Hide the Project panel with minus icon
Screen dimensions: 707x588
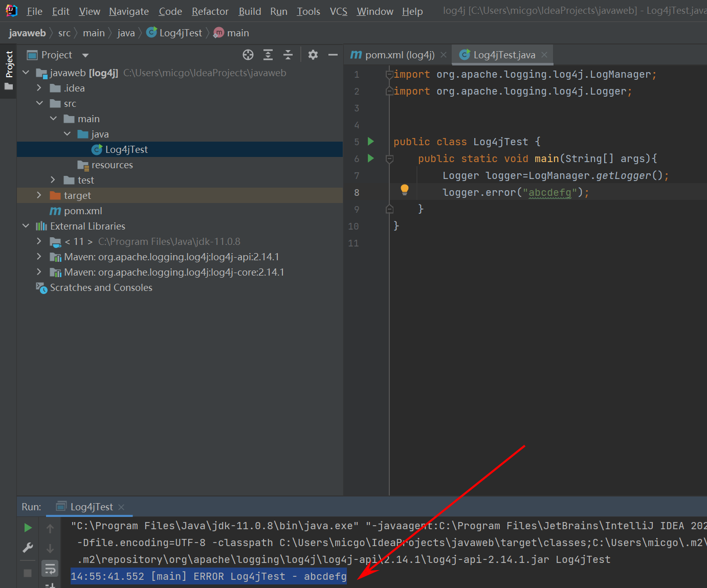[333, 55]
